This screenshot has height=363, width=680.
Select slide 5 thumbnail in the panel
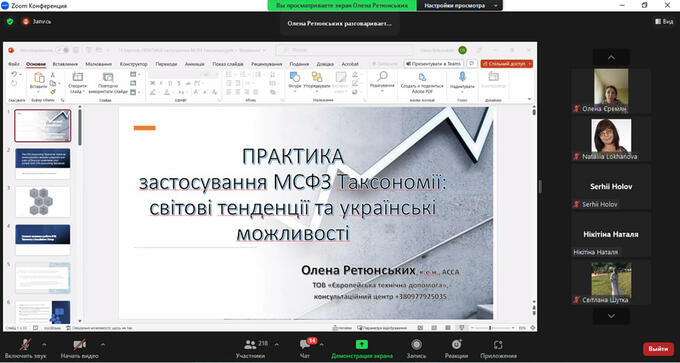click(x=42, y=278)
